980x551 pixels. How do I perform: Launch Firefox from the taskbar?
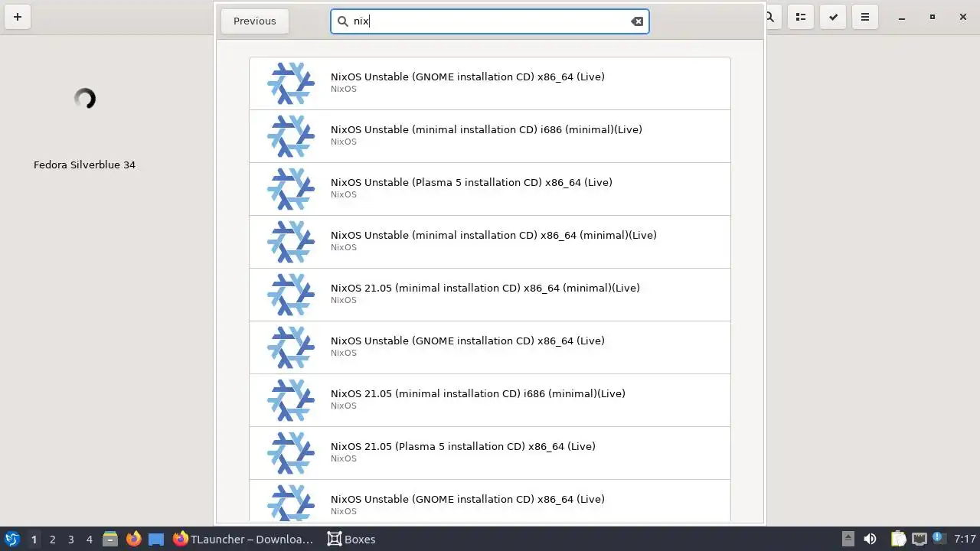(133, 540)
